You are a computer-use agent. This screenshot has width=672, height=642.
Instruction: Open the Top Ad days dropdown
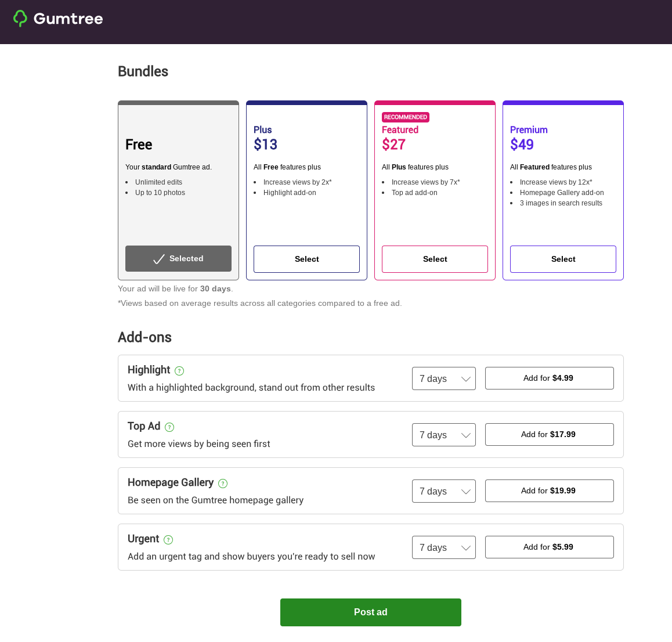[443, 435]
